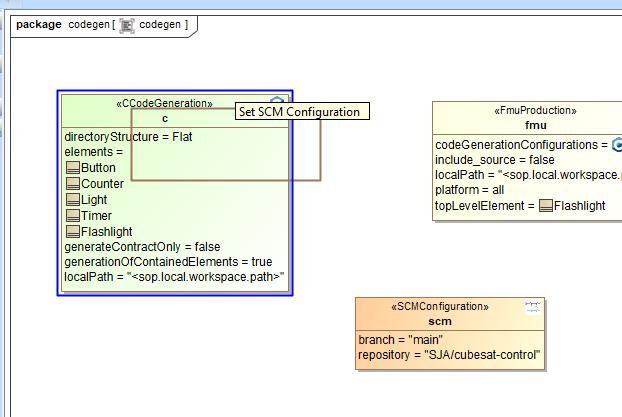622x417 pixels.
Task: Click the directoryStructure = Flat property
Action: (x=128, y=137)
